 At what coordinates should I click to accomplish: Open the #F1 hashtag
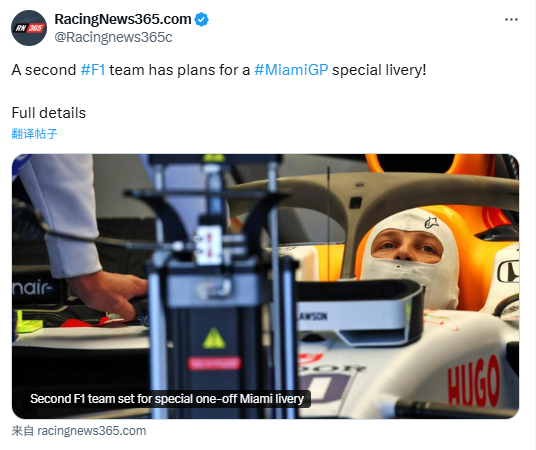93,70
